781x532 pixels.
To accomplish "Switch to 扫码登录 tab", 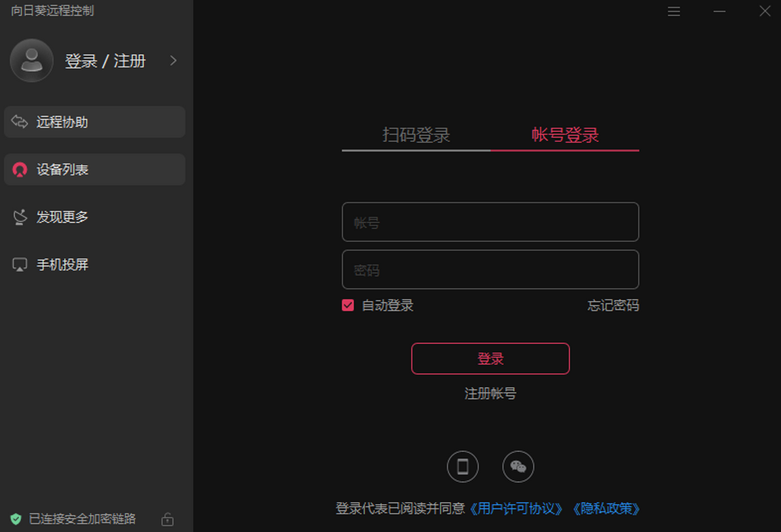I will [x=416, y=135].
